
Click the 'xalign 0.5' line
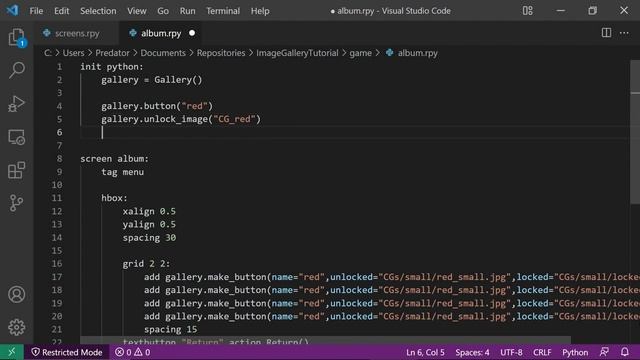pyautogui.click(x=149, y=211)
